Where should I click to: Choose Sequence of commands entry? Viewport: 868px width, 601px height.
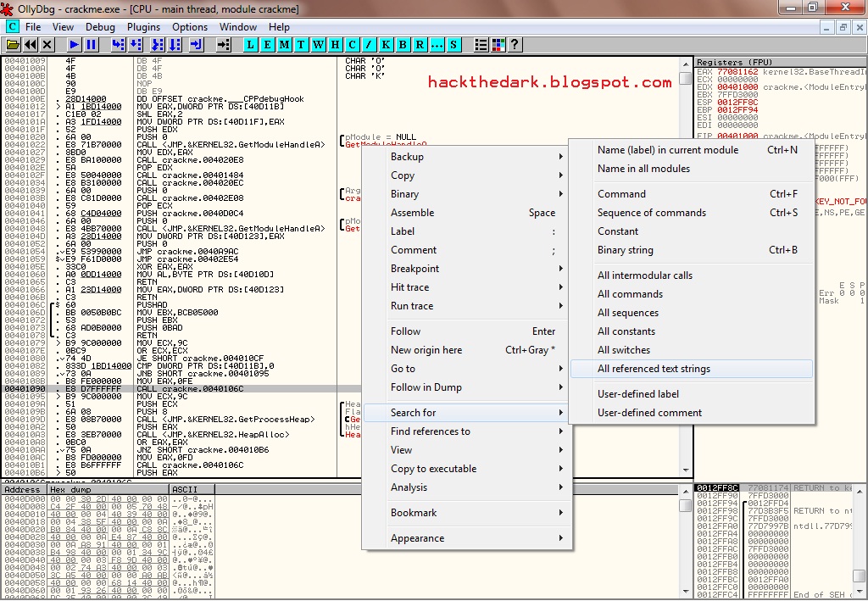pyautogui.click(x=692, y=213)
